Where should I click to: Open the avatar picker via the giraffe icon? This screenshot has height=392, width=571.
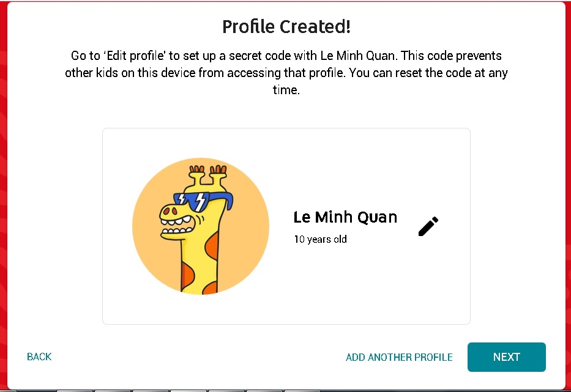(201, 226)
